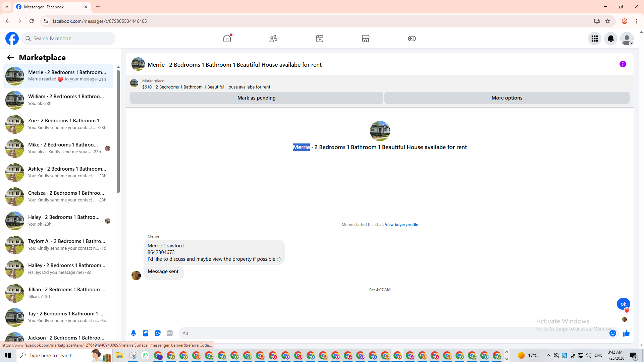Choose a GIF for the message

click(170, 333)
